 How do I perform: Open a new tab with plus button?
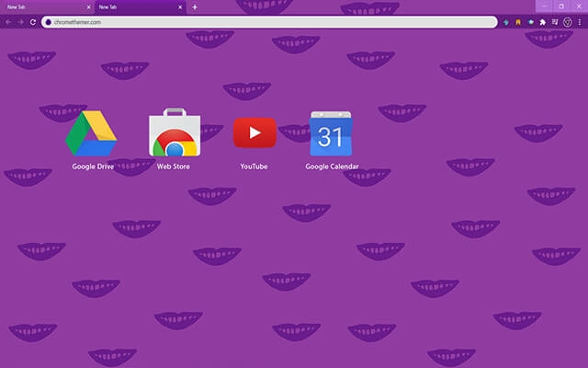(x=195, y=7)
